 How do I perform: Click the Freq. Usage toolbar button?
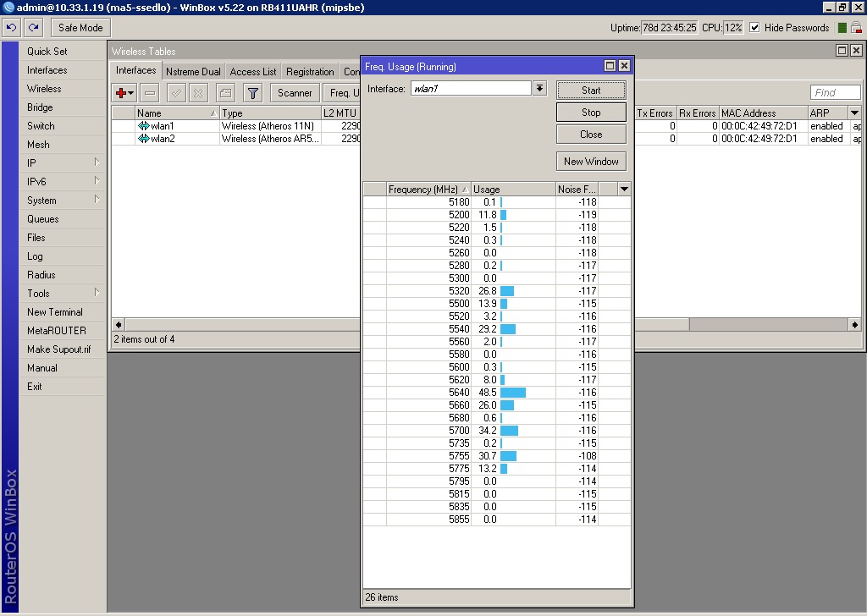point(342,93)
